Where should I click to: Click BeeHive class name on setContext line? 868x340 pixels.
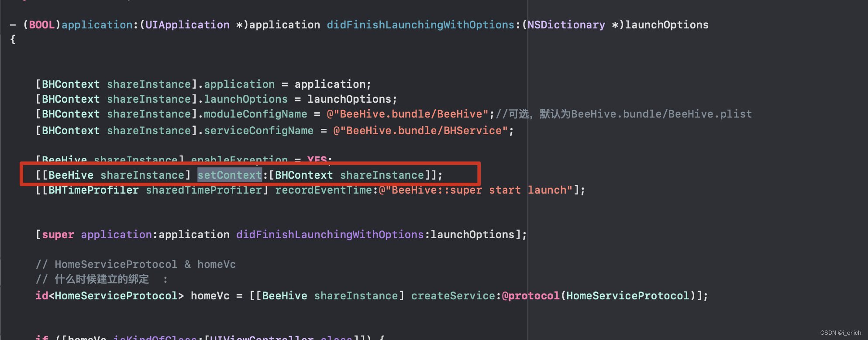(x=71, y=175)
